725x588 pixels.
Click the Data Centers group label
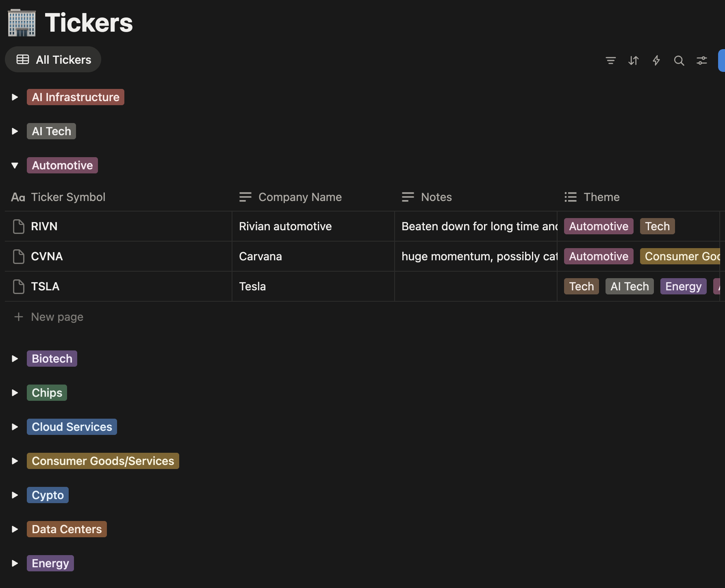coord(67,529)
